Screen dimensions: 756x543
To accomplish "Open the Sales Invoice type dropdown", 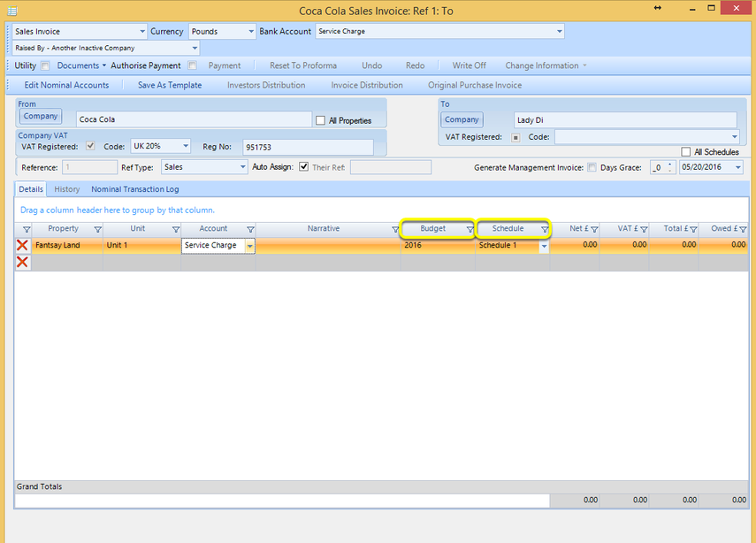I will click(142, 31).
